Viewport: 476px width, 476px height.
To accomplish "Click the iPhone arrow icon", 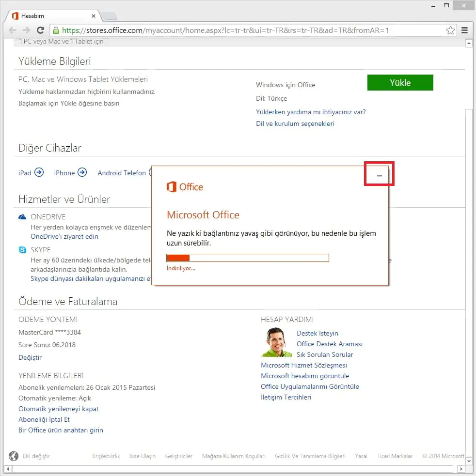I will coord(82,172).
